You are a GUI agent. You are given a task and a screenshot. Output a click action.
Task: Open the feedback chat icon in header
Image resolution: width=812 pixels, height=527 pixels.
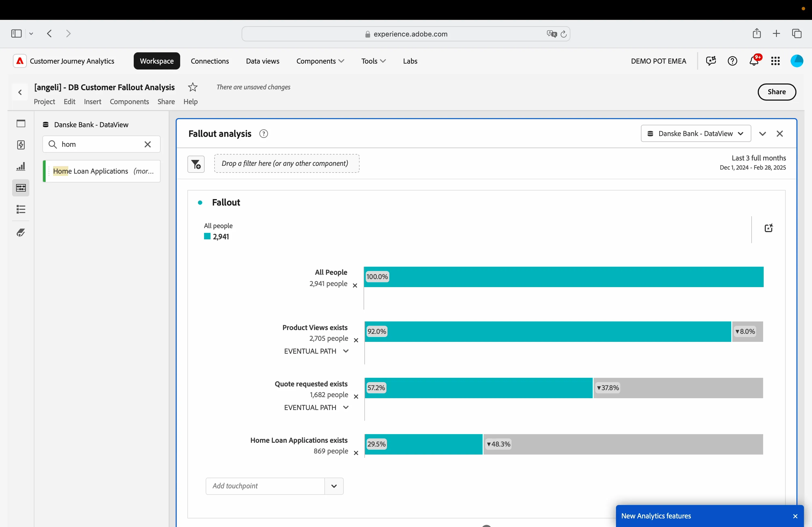(711, 61)
